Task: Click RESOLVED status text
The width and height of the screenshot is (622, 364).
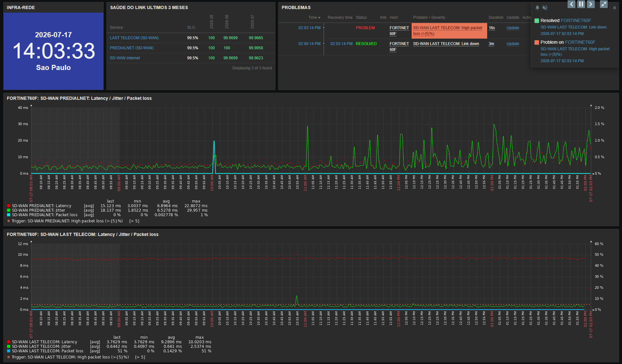Action: pos(366,44)
